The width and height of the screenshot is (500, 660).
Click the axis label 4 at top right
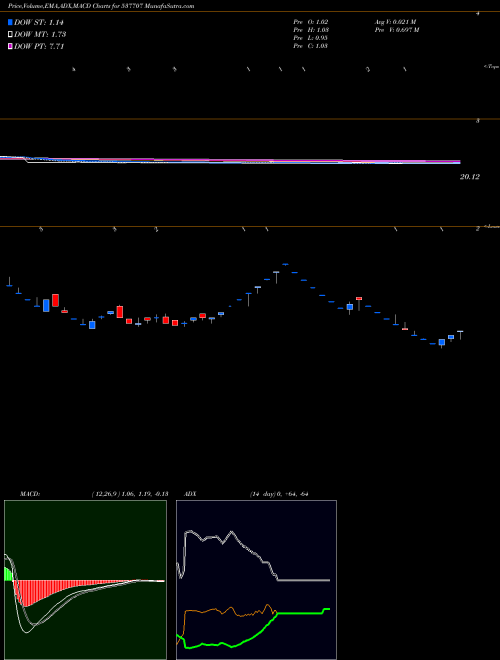pos(478,13)
